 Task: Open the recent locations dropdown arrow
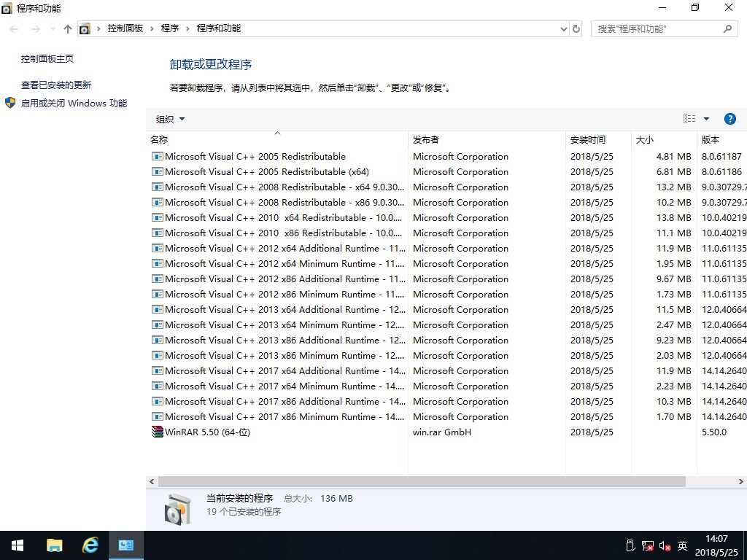tap(53, 29)
